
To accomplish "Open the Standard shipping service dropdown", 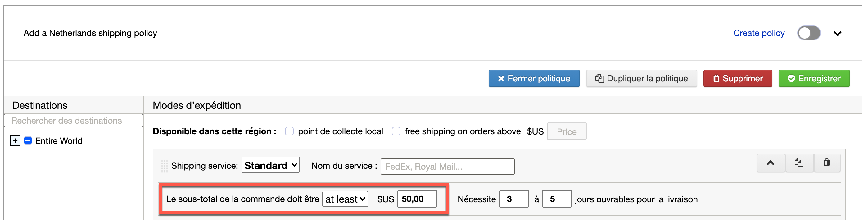I will [270, 165].
